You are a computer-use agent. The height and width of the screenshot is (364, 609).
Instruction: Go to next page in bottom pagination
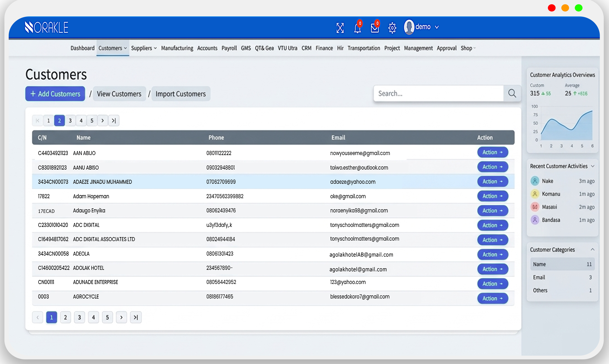coord(121,317)
